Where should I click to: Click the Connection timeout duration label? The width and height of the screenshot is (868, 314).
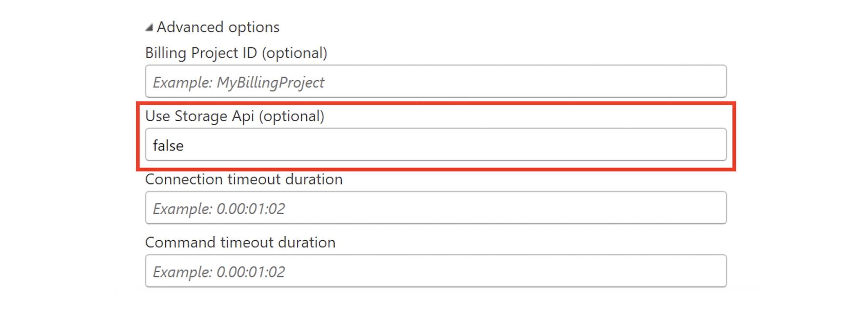[x=244, y=179]
